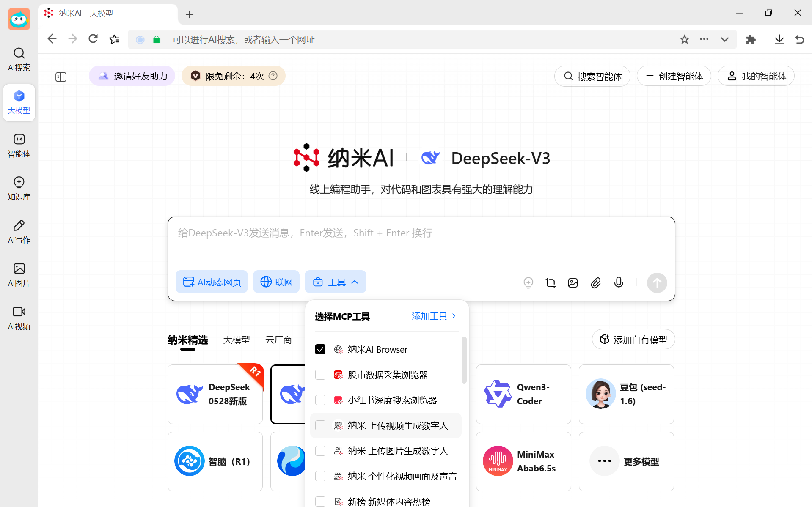Open the address bar more options ellipsis
This screenshot has height=507, width=812.
tap(704, 39)
